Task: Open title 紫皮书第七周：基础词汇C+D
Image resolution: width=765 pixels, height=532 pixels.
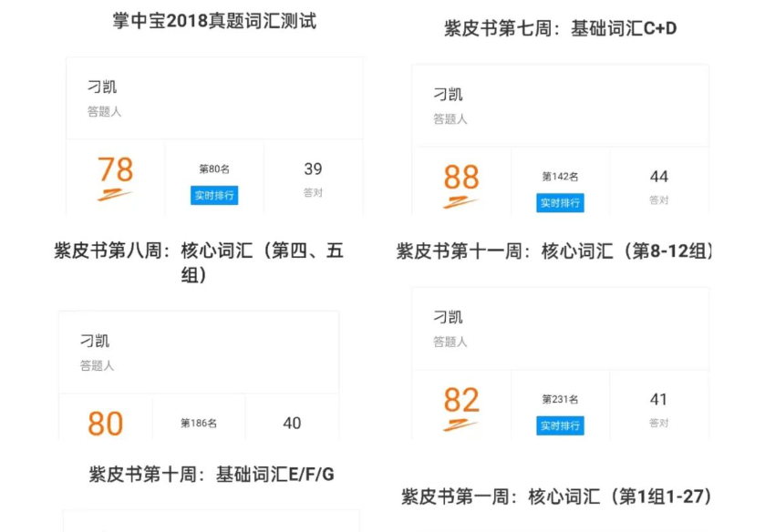Action: tap(560, 28)
